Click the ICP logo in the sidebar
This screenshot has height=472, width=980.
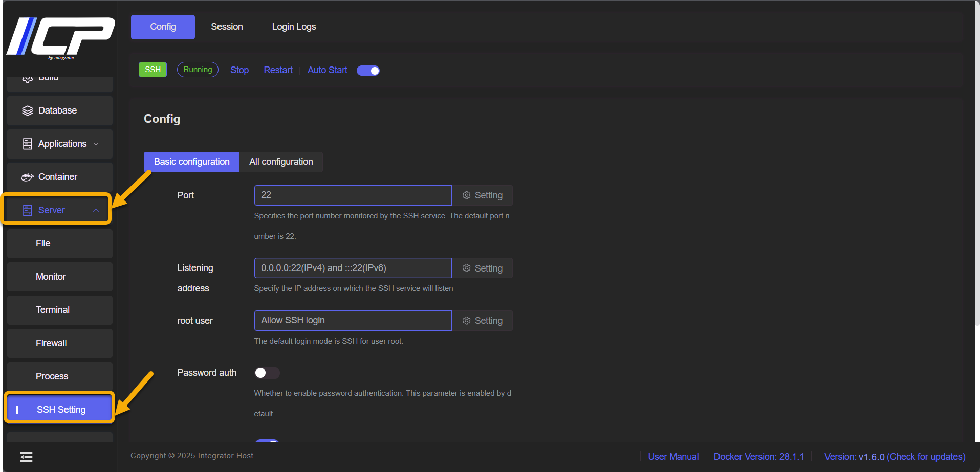click(60, 38)
